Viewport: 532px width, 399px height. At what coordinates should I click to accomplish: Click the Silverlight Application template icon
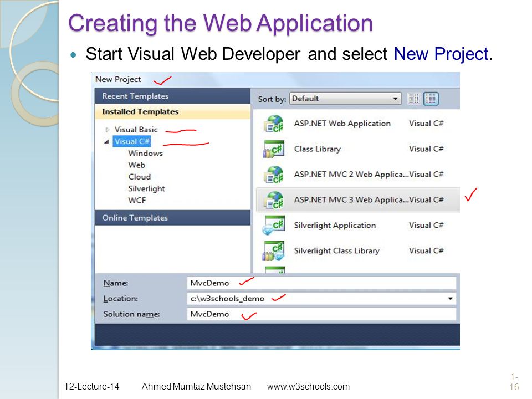(274, 226)
